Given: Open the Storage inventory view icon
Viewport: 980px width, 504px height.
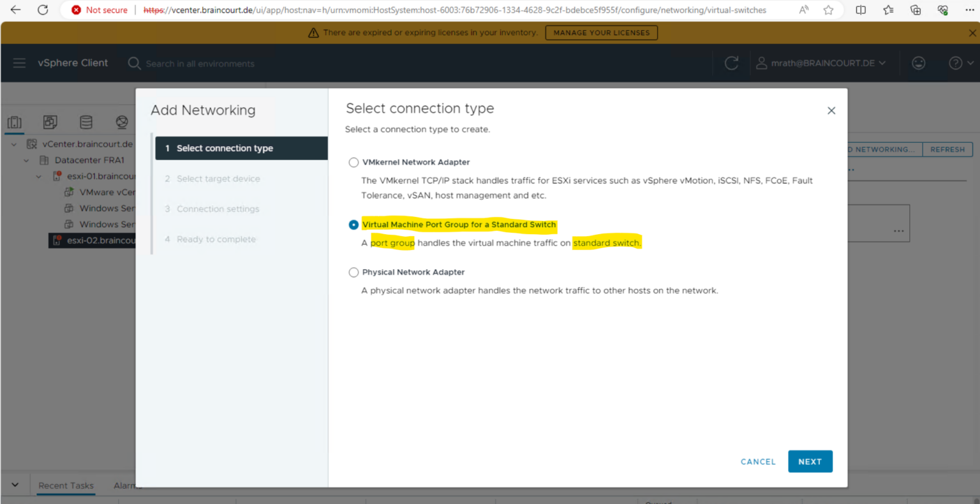Looking at the screenshot, I should pyautogui.click(x=86, y=122).
